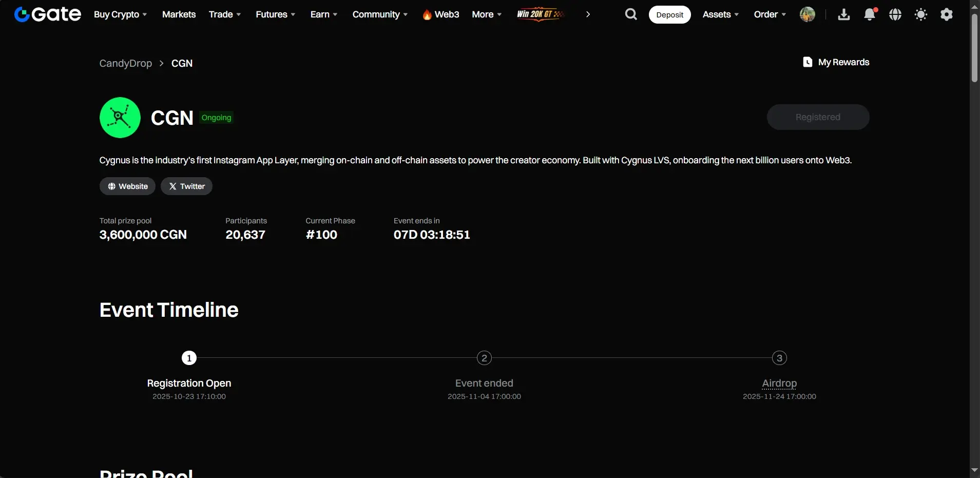Open the search magnifier icon
This screenshot has width=980, height=478.
click(631, 14)
